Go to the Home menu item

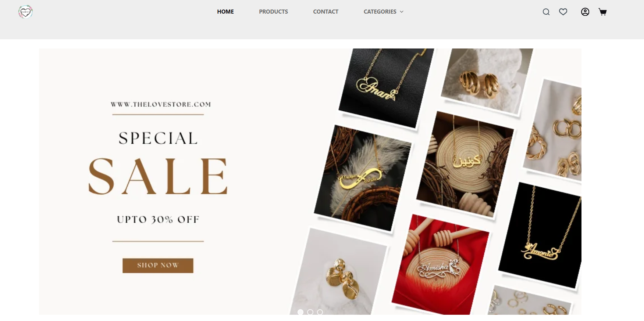(225, 12)
